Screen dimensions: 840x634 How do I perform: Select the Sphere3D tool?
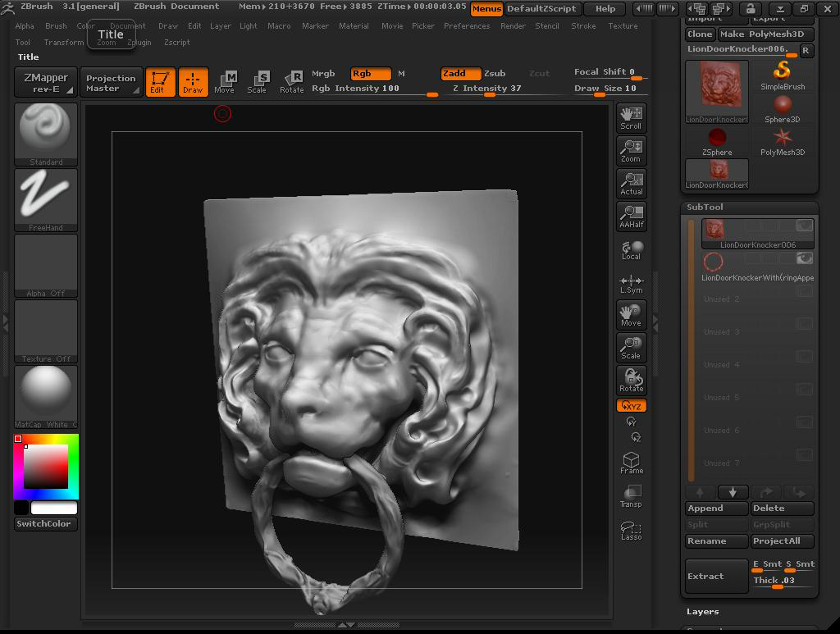(x=782, y=109)
